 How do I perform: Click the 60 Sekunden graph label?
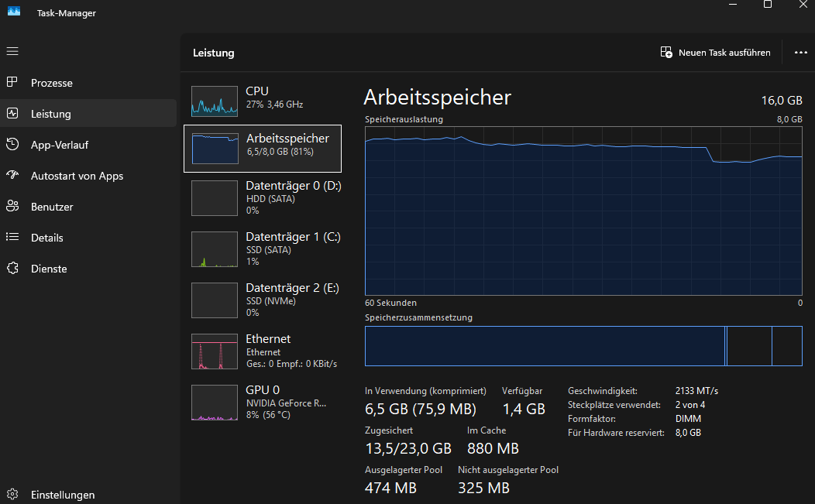(391, 303)
